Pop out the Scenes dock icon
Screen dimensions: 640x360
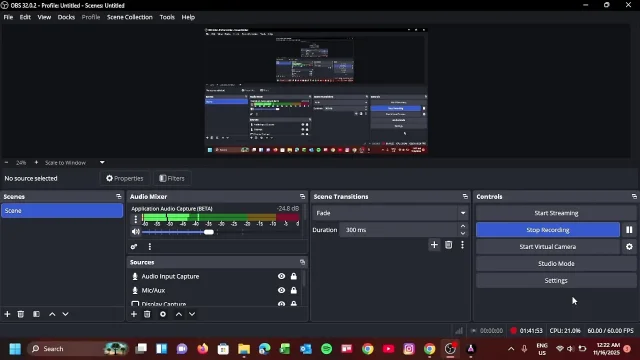point(119,196)
